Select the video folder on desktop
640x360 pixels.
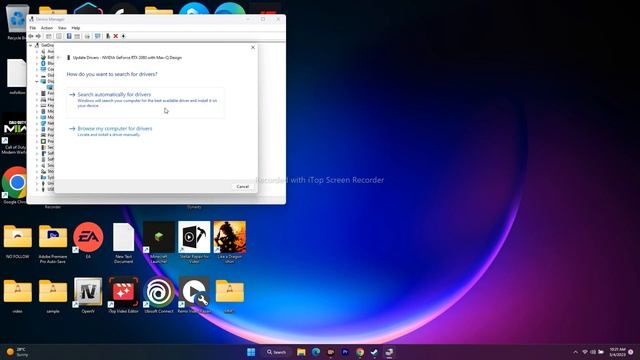pos(18,296)
